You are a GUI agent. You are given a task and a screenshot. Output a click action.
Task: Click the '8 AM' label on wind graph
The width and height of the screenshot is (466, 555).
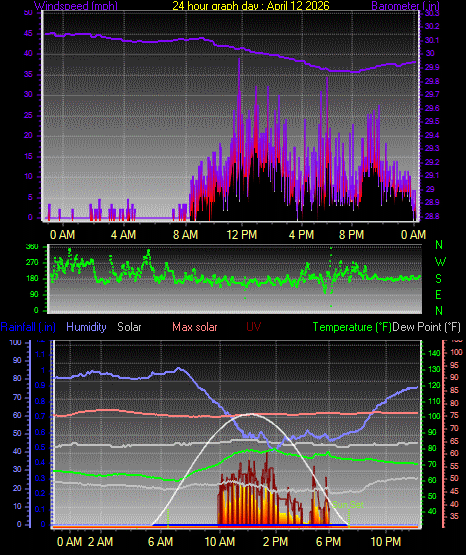click(x=185, y=234)
